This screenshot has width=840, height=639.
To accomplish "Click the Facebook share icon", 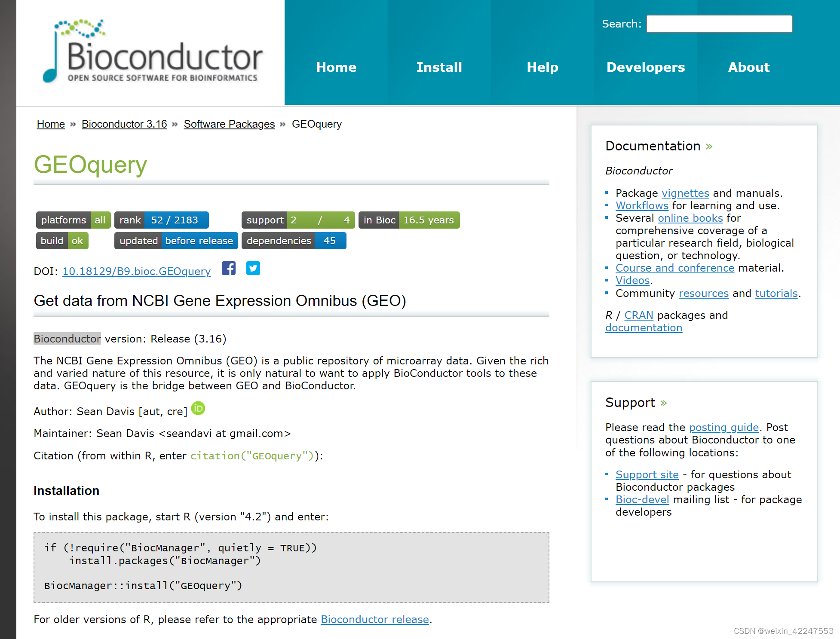I will click(229, 268).
